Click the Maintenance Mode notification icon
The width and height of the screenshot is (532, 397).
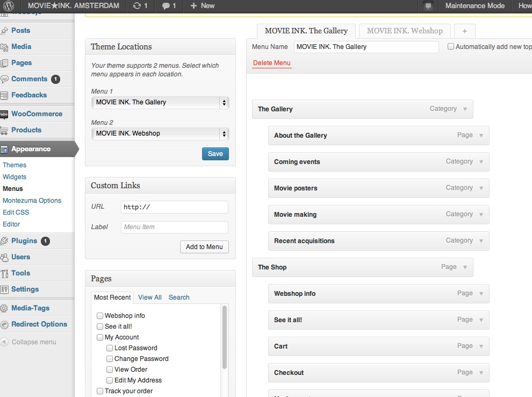(x=428, y=6)
